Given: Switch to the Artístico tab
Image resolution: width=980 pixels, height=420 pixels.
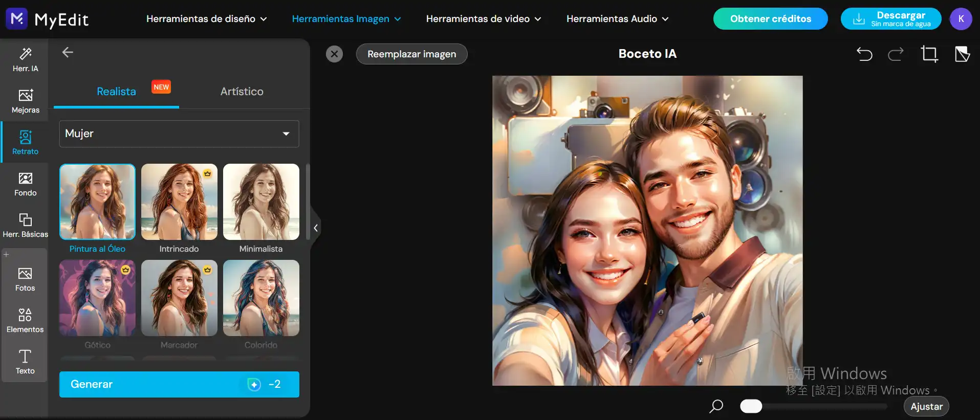Looking at the screenshot, I should pyautogui.click(x=242, y=92).
